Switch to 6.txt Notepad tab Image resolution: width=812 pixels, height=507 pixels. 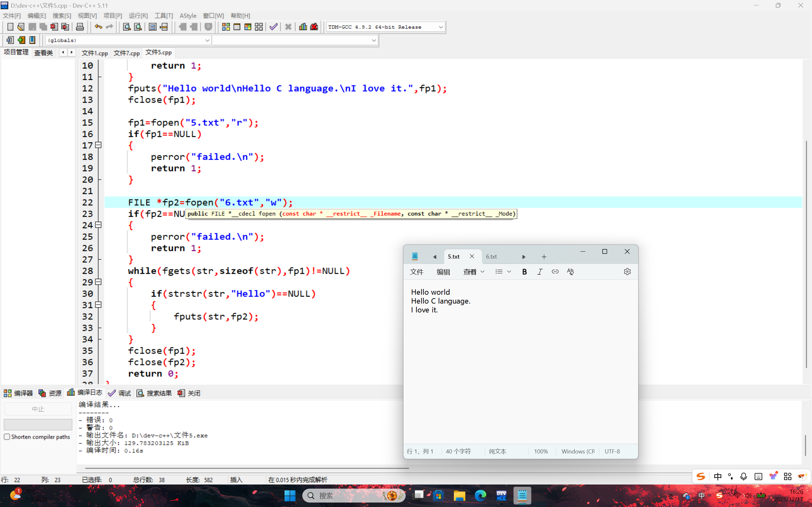coord(492,257)
